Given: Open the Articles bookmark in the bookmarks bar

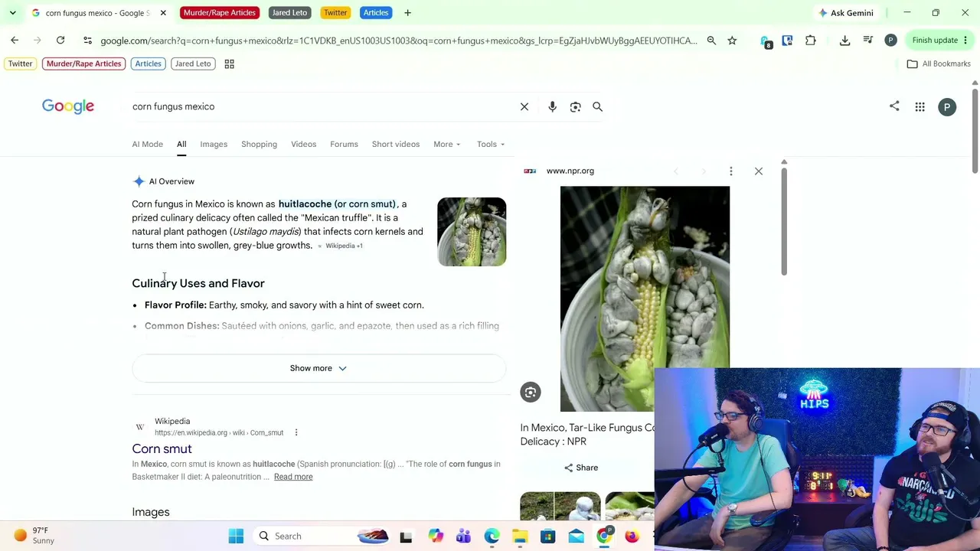Looking at the screenshot, I should pyautogui.click(x=148, y=64).
